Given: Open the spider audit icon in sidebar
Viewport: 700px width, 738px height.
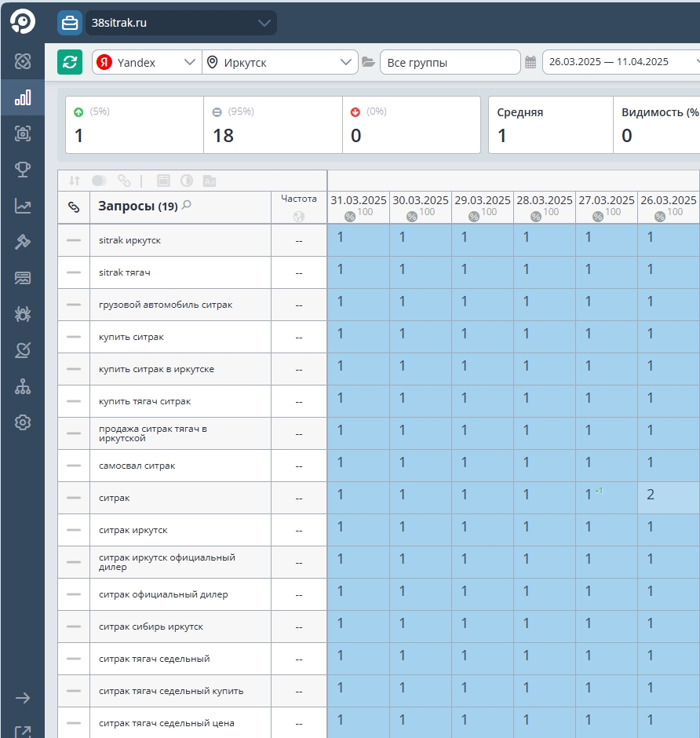Looking at the screenshot, I should pos(23,314).
